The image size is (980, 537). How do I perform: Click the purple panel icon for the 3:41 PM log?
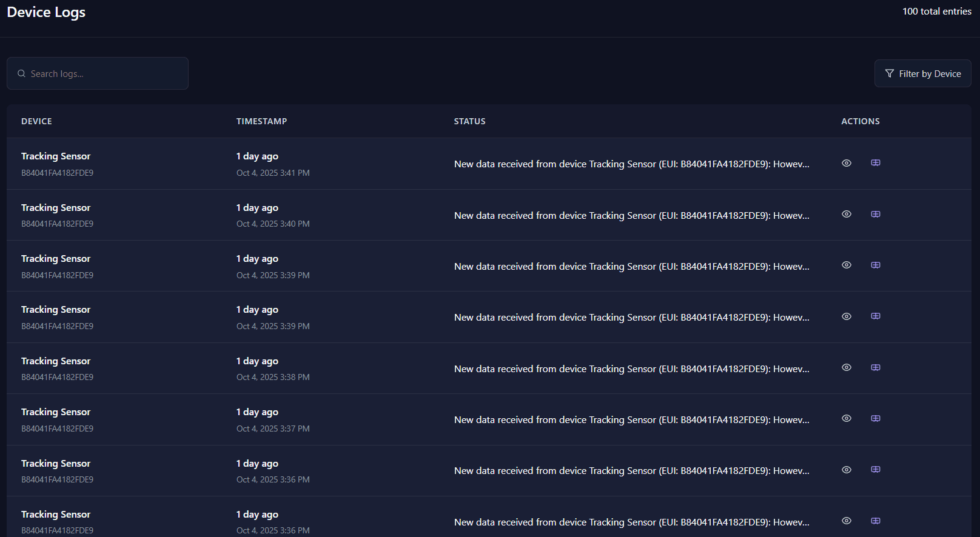[x=876, y=163]
